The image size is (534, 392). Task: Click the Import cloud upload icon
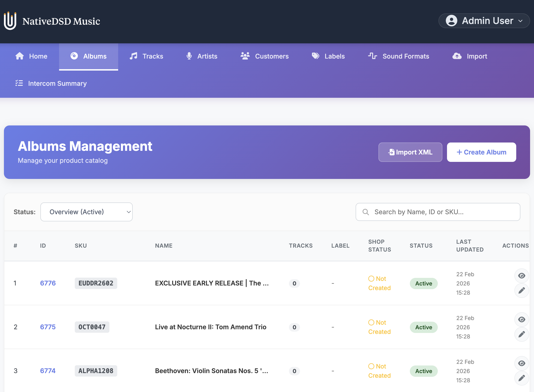tap(457, 56)
